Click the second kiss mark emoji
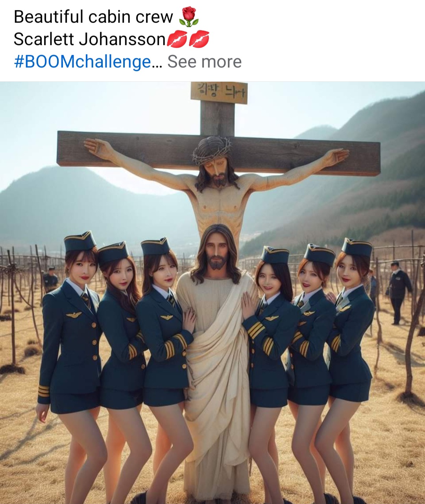Viewport: 425px width, 504px height. 199,39
